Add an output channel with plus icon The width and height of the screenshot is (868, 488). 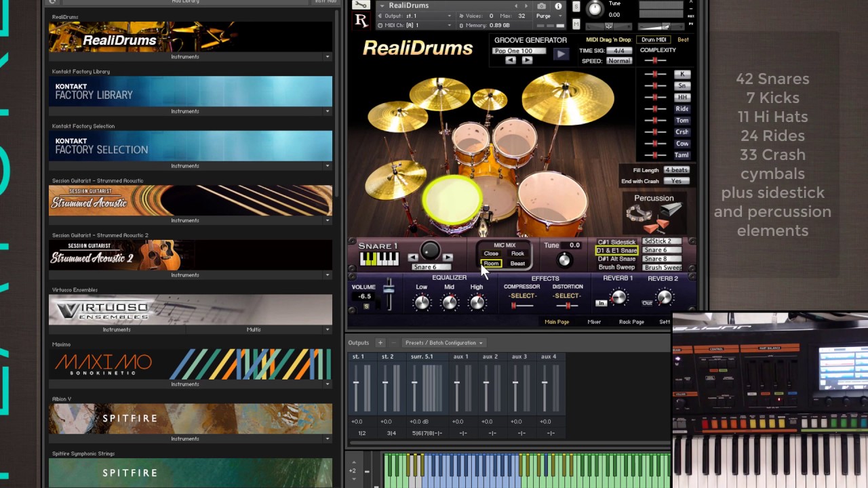pyautogui.click(x=380, y=343)
